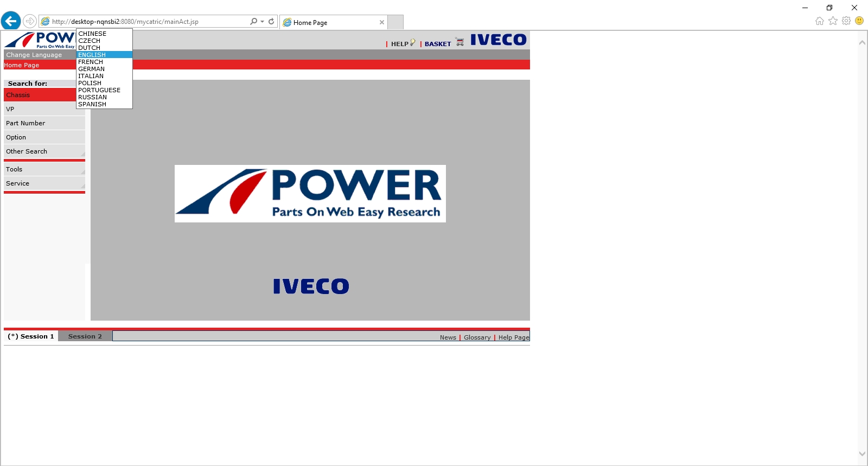
Task: Select Part Number search option
Action: (x=44, y=123)
